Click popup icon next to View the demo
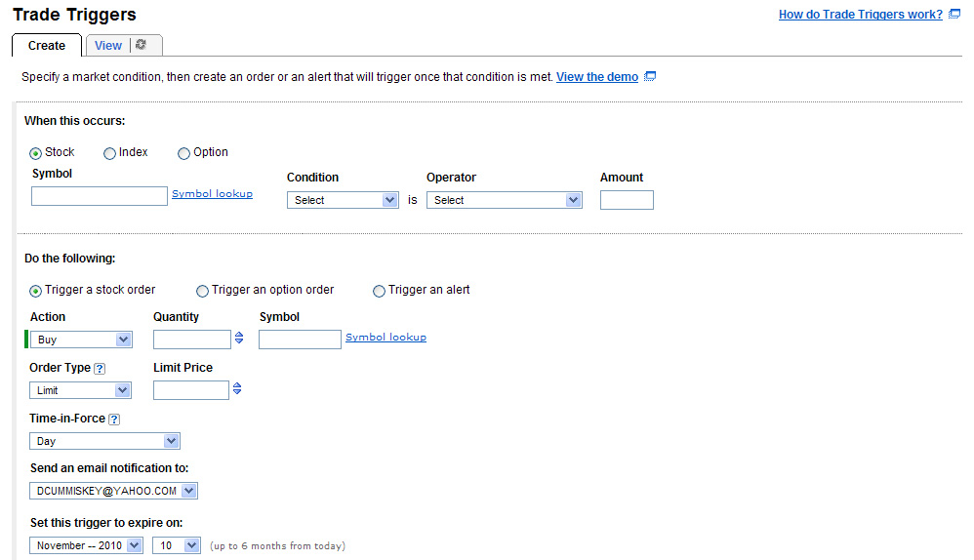This screenshot has width=974, height=560. point(650,77)
